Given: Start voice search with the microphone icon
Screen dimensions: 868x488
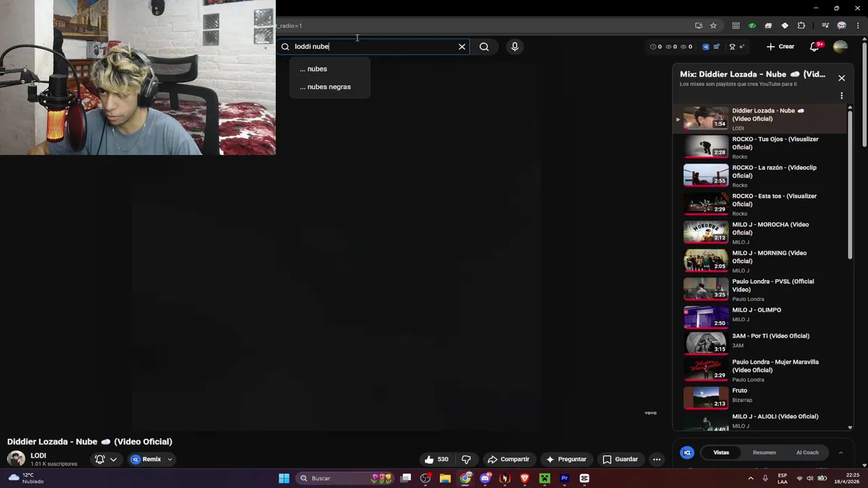Looking at the screenshot, I should point(515,47).
